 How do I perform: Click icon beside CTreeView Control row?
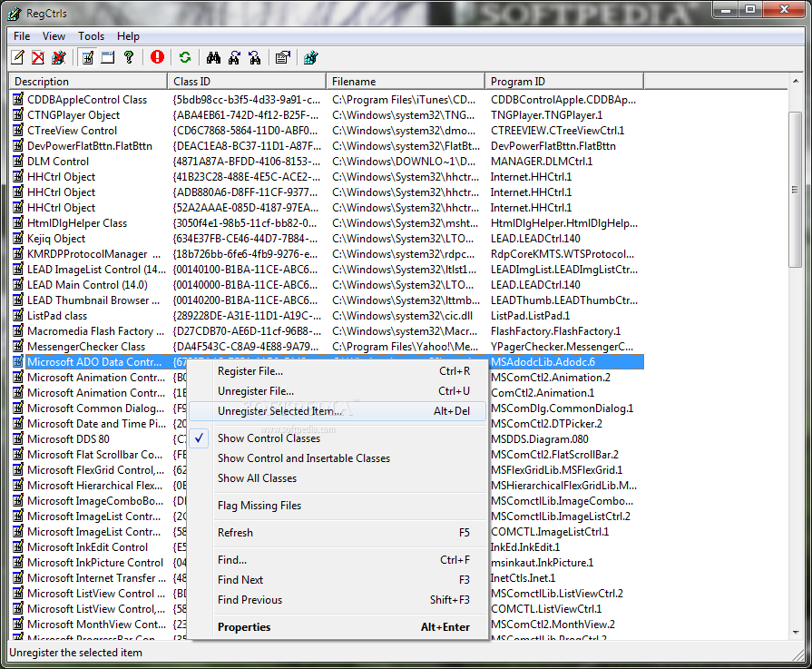coord(18,130)
